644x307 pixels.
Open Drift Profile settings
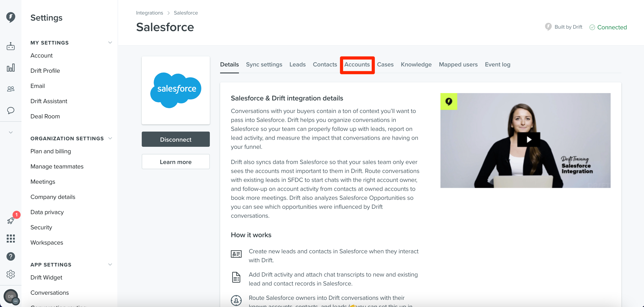click(x=45, y=71)
